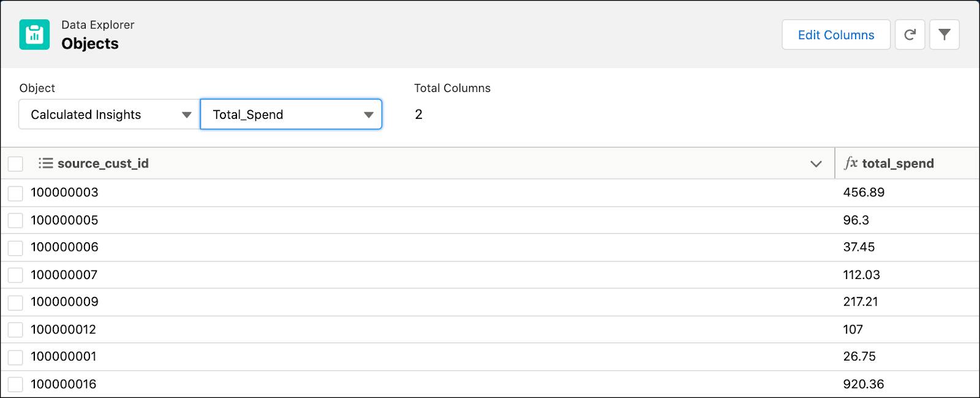Check the row for 100000003
Screen dimensions: 980x398
15,193
